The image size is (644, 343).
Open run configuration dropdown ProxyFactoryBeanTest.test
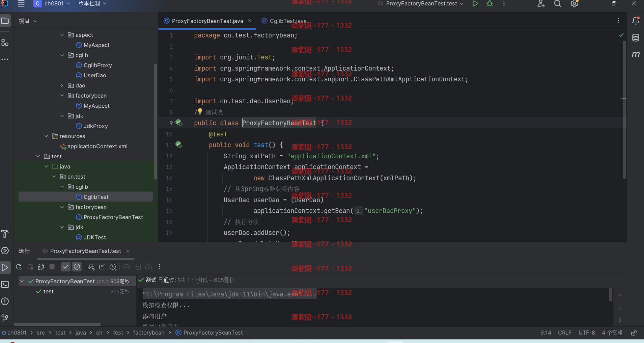(x=420, y=4)
